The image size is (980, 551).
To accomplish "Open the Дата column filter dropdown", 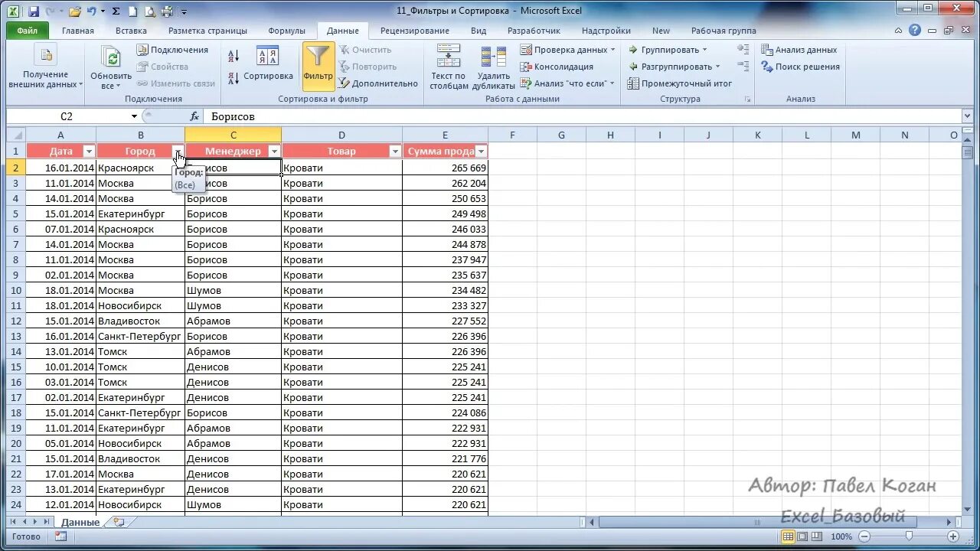I will [89, 152].
